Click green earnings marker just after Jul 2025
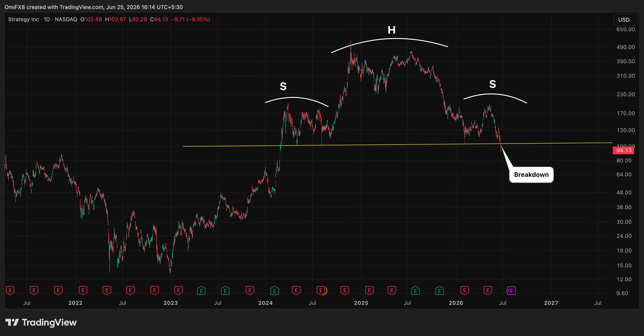The height and width of the screenshot is (336, 644). coord(415,290)
